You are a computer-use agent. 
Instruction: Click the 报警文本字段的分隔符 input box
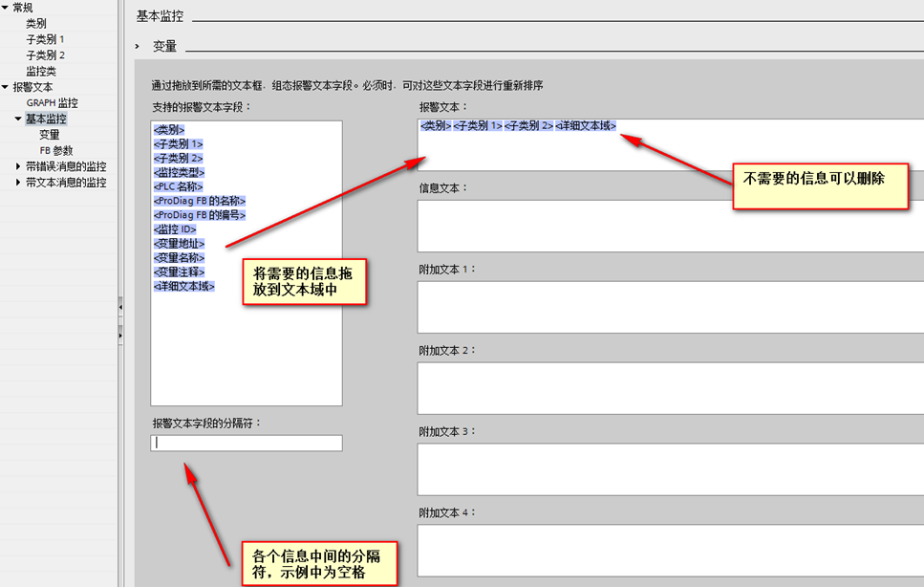(247, 443)
